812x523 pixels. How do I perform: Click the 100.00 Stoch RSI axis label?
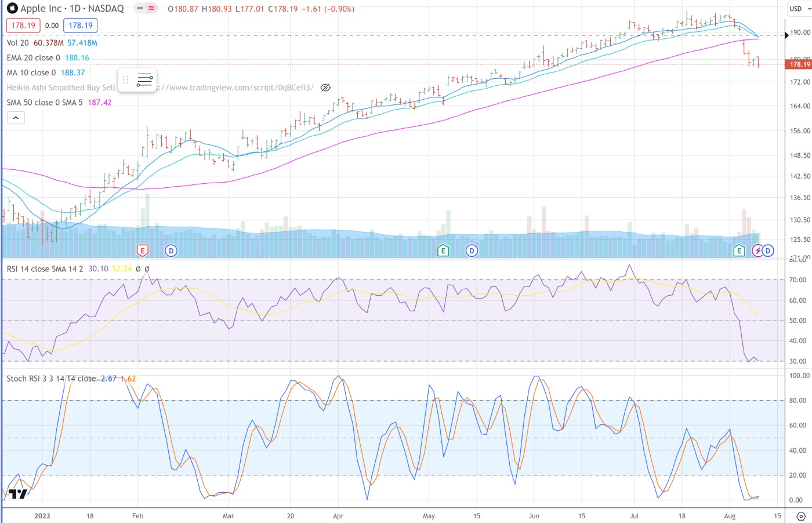point(800,376)
